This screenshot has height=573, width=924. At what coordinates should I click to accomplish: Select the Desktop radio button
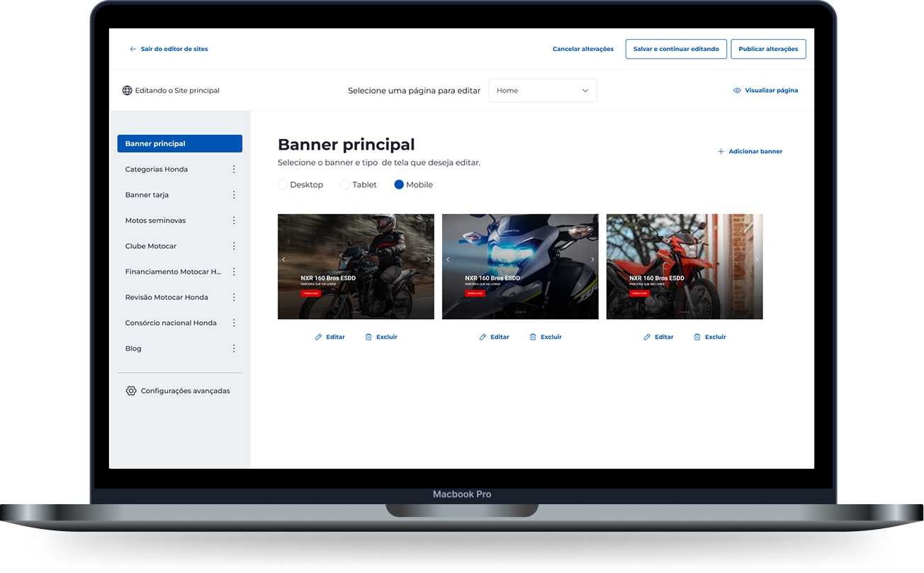[283, 184]
